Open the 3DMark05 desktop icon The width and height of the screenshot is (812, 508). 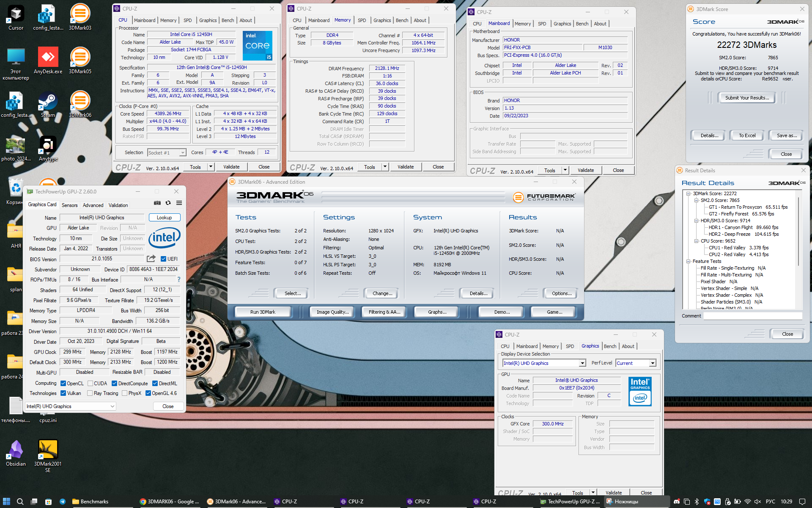[x=80, y=61]
